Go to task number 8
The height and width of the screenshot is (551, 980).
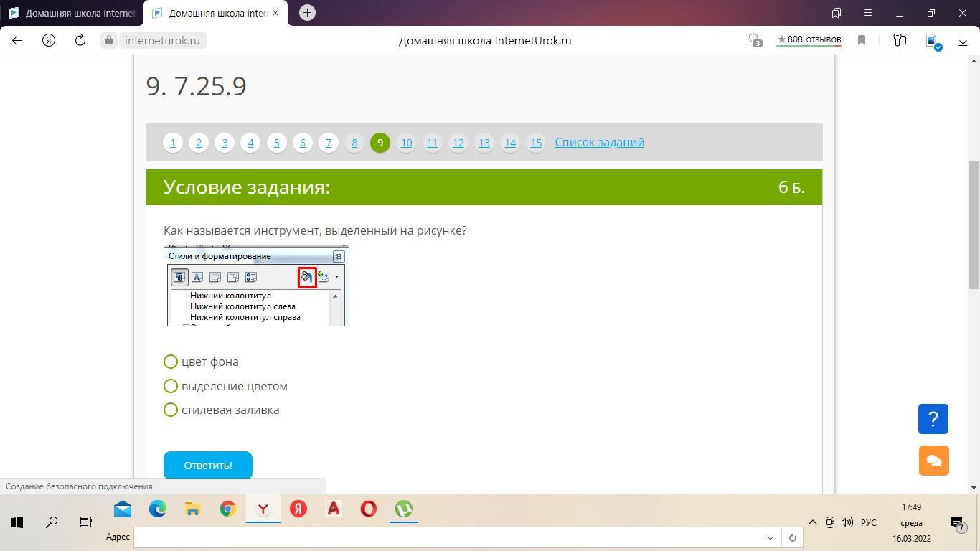354,143
